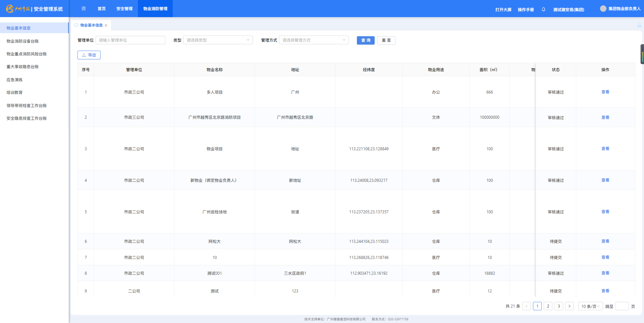Collapse the sidebar with the fold icon
The width and height of the screenshot is (644, 323).
click(84, 9)
